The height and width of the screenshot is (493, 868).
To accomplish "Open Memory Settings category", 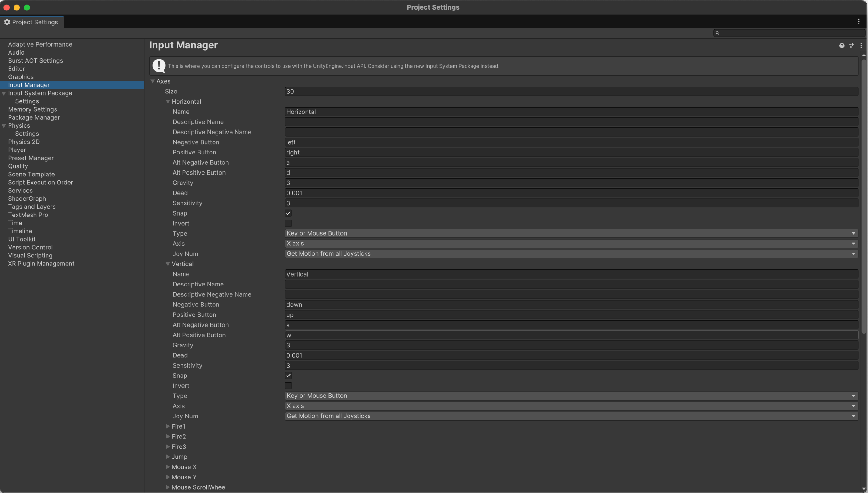I will (32, 109).
